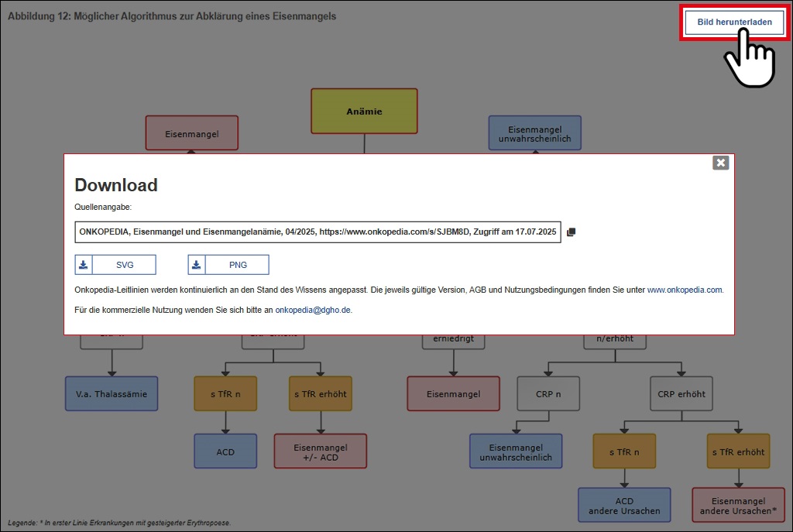
Task: Click the download icon beside SVG
Action: (84, 265)
